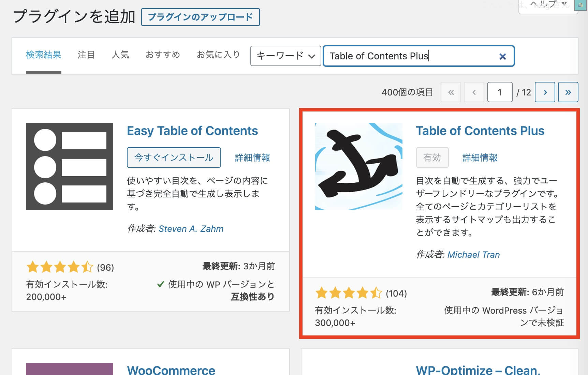Switch to the 人気 tab
This screenshot has width=588, height=375.
pyautogui.click(x=120, y=55)
